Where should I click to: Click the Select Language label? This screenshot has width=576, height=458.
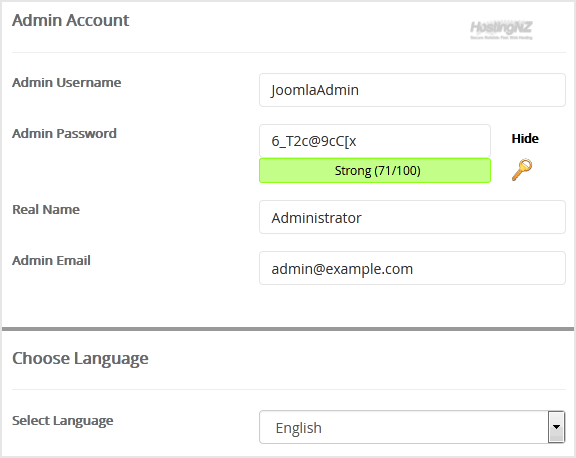pos(62,421)
